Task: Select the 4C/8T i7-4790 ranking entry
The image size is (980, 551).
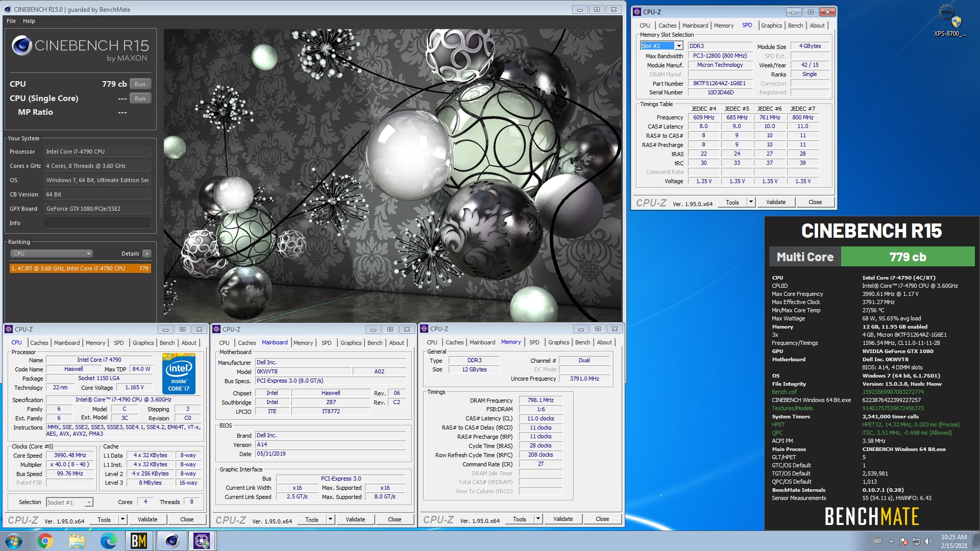Action: (x=80, y=268)
